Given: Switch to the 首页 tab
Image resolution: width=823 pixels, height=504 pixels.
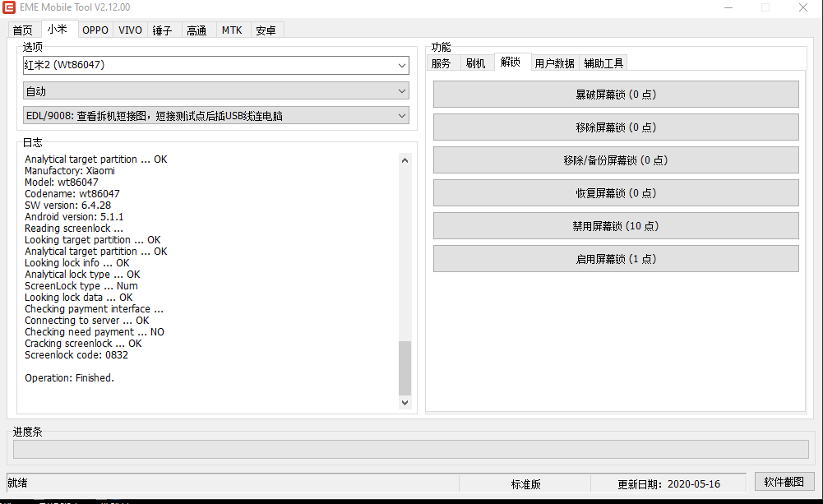Looking at the screenshot, I should pos(22,30).
